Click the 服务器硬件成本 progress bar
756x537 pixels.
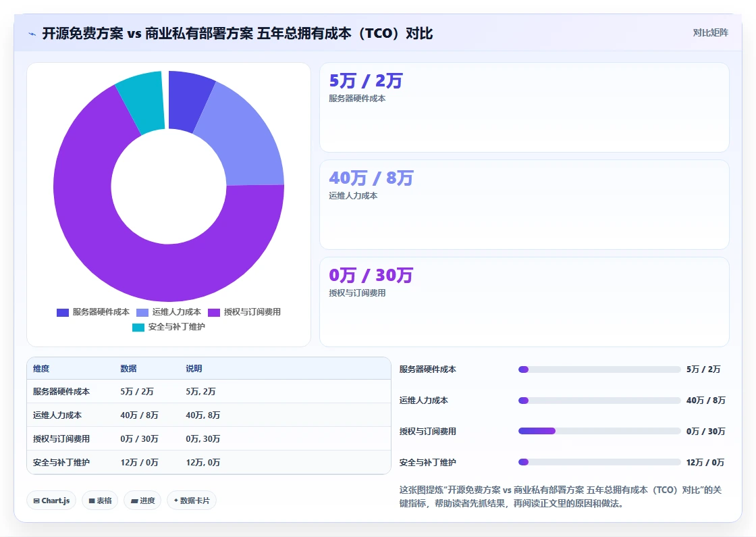pos(599,369)
